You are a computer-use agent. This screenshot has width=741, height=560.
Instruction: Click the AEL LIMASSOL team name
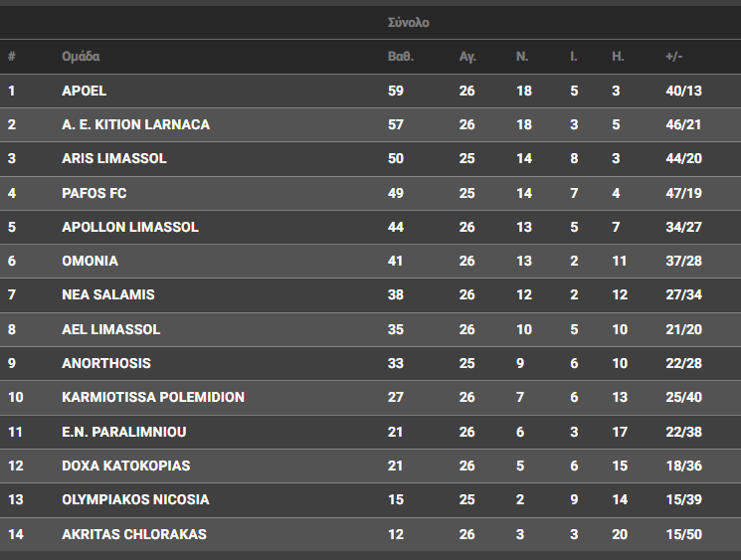[111, 329]
